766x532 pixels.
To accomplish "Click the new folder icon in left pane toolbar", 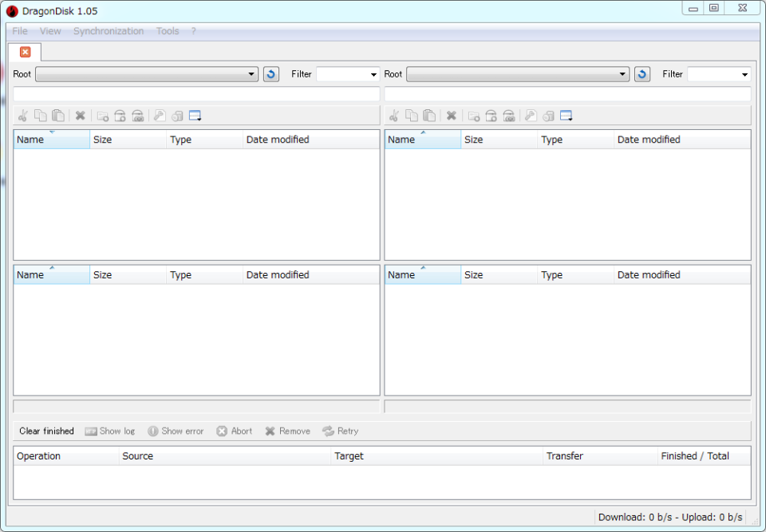I will pyautogui.click(x=103, y=116).
